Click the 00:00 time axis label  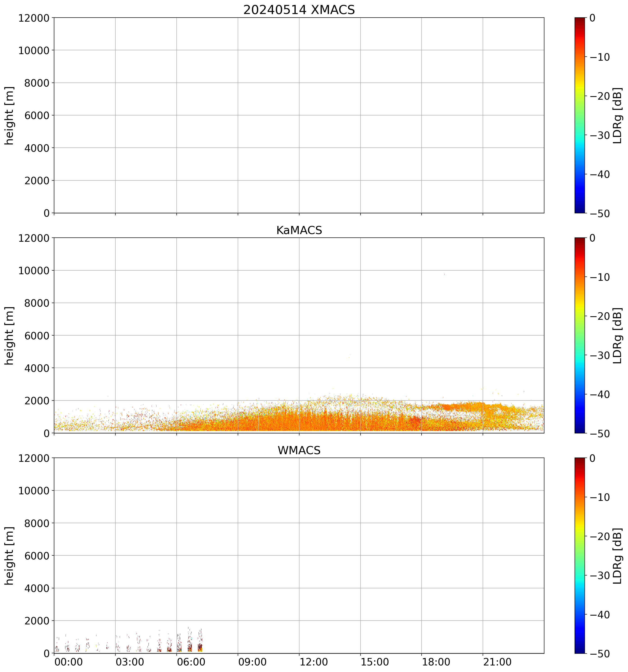pyautogui.click(x=69, y=662)
